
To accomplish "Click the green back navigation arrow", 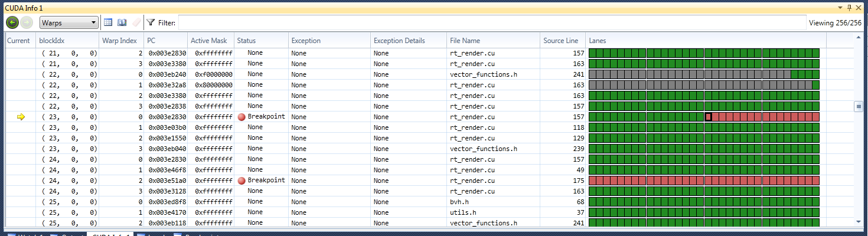I will coord(12,22).
